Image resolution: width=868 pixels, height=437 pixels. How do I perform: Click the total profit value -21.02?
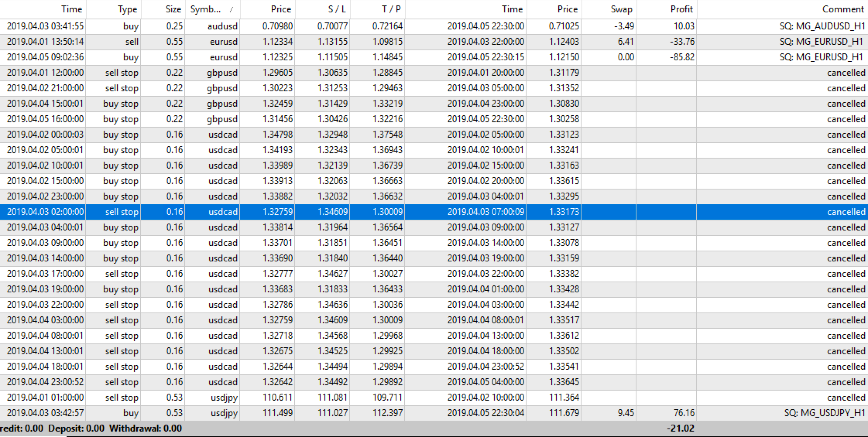click(680, 428)
